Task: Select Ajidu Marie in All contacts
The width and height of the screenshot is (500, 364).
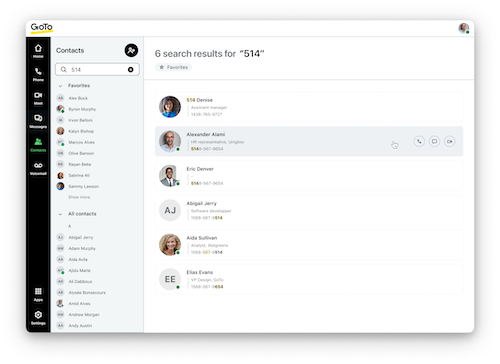Action: coord(78,270)
